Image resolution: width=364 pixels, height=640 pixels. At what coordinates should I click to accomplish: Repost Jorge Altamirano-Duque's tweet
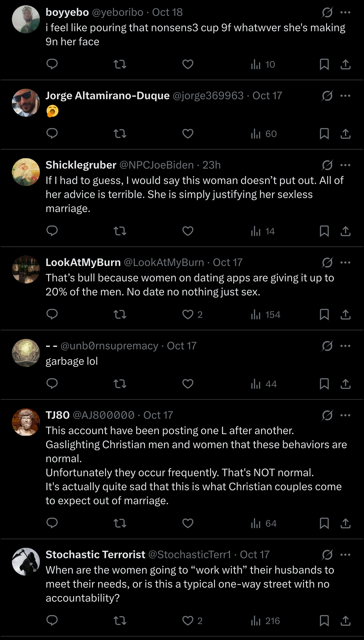click(120, 134)
